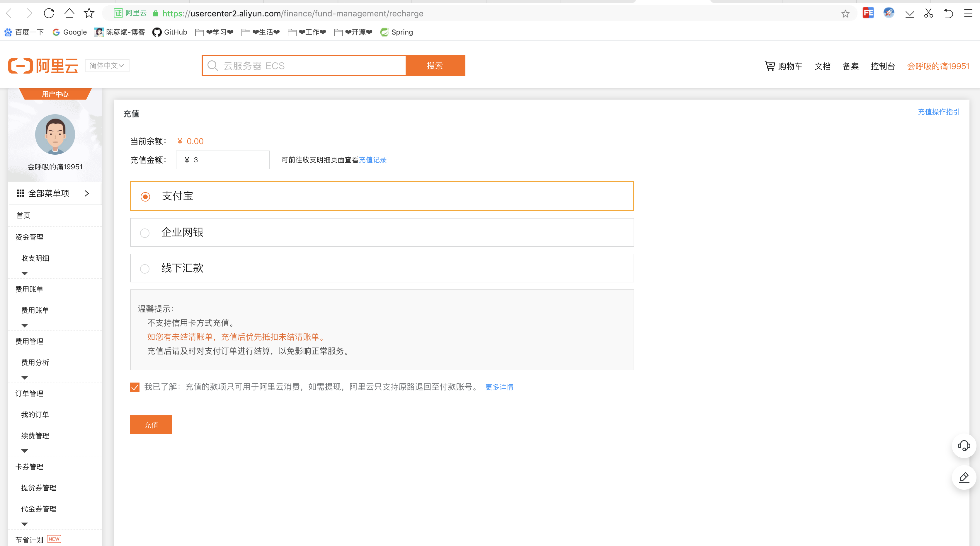The width and height of the screenshot is (980, 546).
Task: Collapse arrow under 费用分析
Action: [25, 377]
